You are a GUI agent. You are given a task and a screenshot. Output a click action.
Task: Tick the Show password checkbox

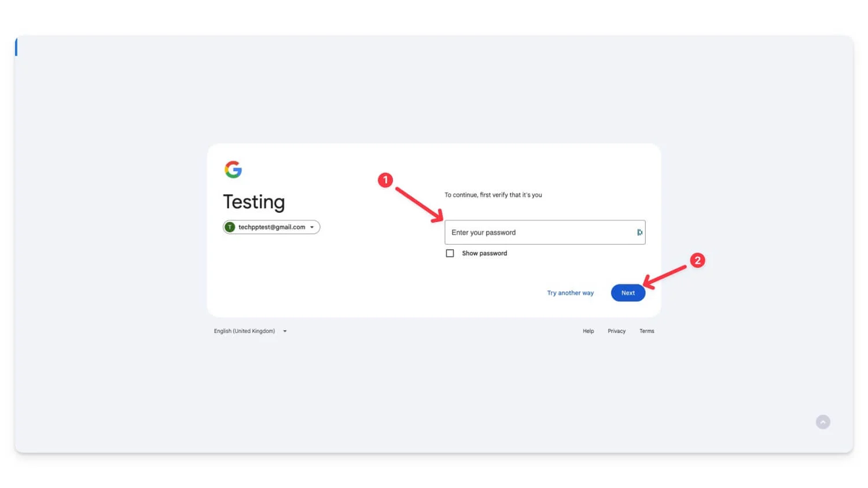450,253
